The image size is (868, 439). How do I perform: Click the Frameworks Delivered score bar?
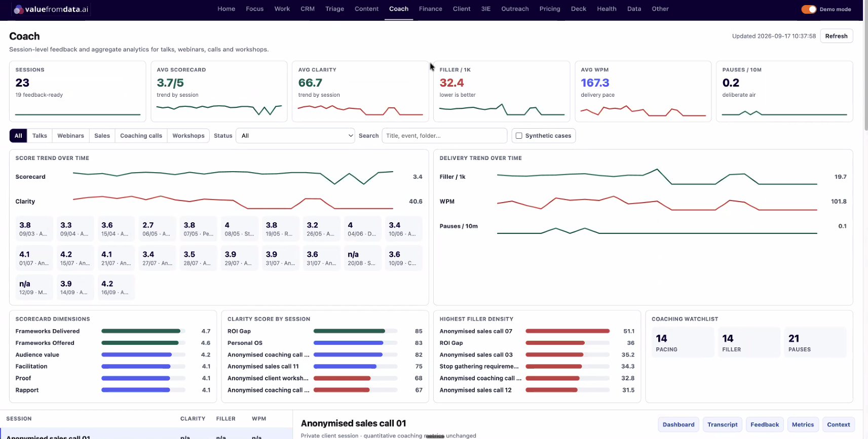coord(143,331)
